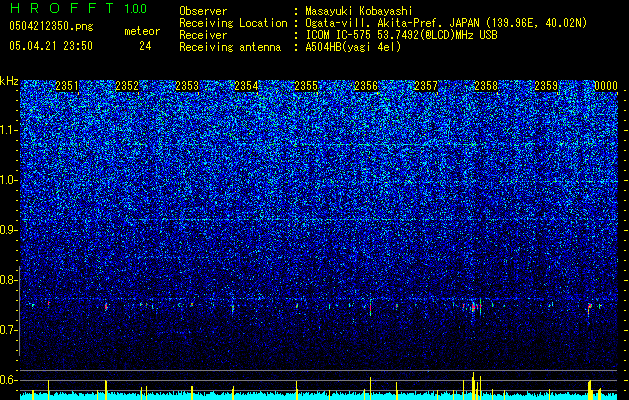Select the ICOM IC-575 receiver description
This screenshot has height=400, width=629.
[x=401, y=35]
